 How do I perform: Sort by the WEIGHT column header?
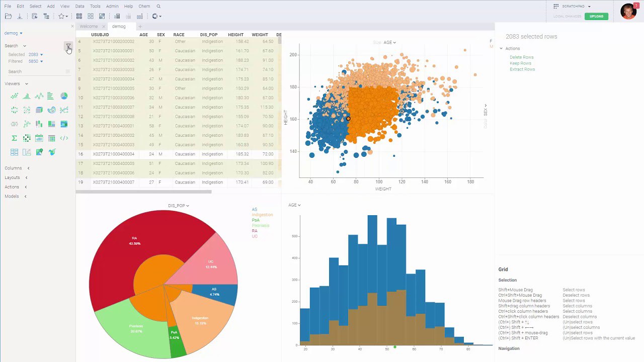[x=260, y=35]
